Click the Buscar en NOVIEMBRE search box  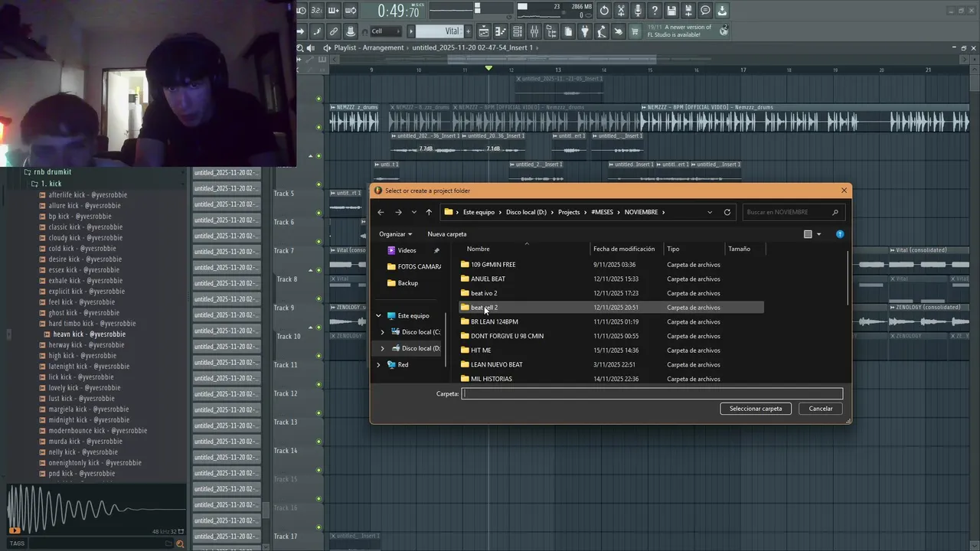792,212
